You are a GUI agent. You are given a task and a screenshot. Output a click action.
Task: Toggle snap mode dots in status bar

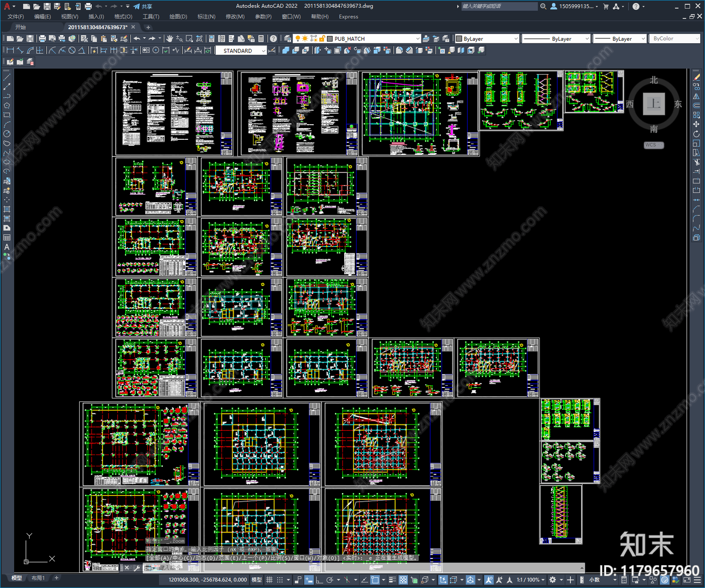[279, 580]
